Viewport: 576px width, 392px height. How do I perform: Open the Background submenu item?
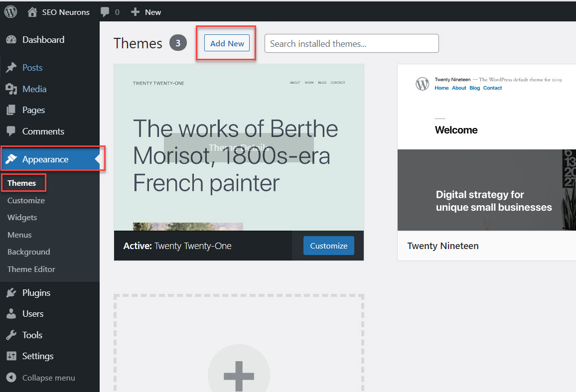pos(29,252)
